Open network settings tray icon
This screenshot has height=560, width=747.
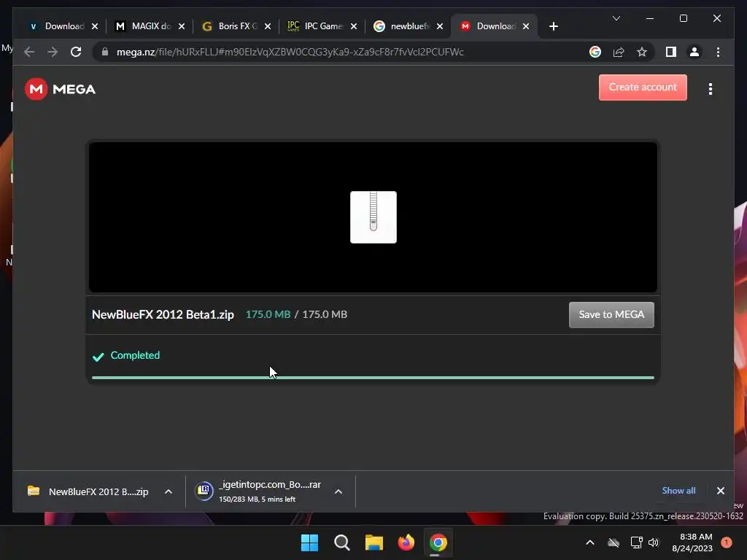pos(636,542)
